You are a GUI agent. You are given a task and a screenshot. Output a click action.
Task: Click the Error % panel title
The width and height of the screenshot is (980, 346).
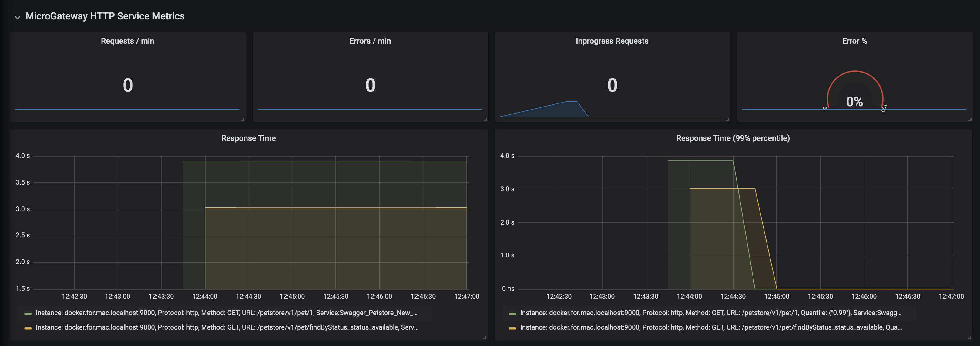click(x=854, y=41)
